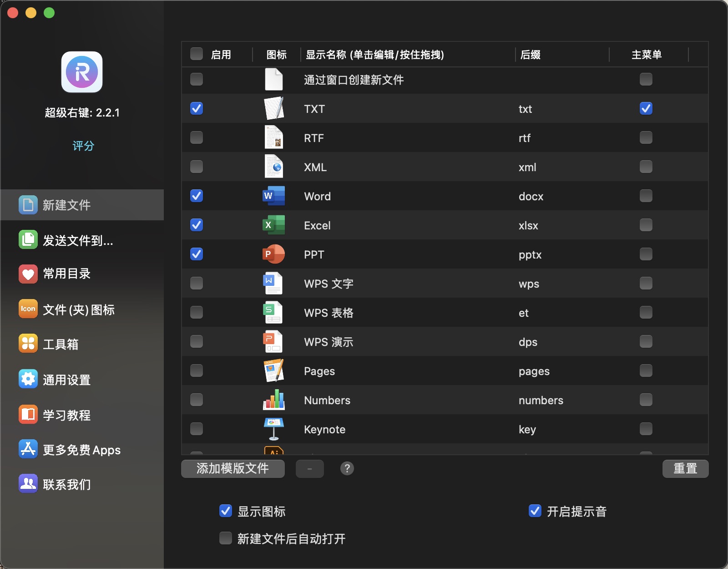Viewport: 728px width, 569px height.
Task: Open the 通用设置 section
Action: 82,380
